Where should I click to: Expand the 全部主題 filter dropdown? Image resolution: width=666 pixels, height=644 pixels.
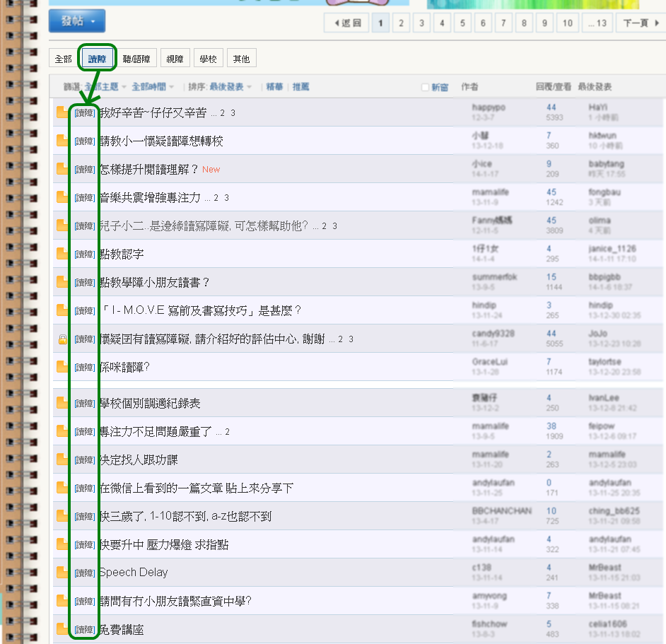(x=106, y=87)
